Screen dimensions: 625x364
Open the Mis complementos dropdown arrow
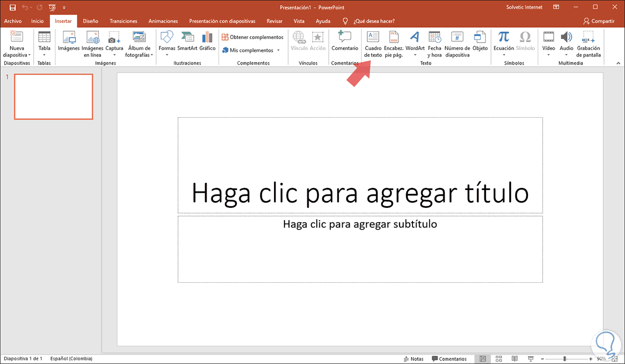[278, 51]
